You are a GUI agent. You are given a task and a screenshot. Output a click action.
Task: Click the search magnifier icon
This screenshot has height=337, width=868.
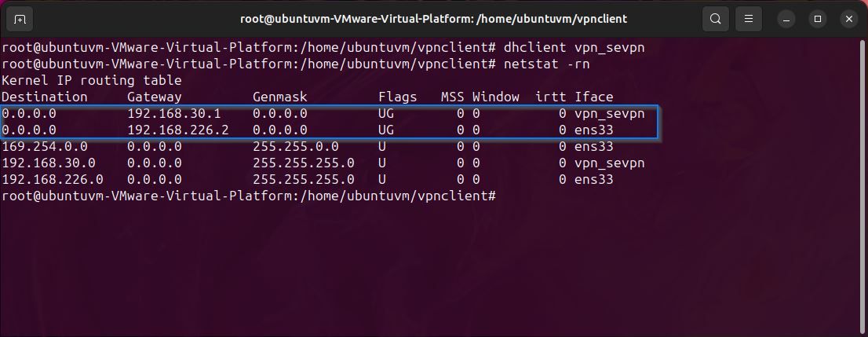715,18
